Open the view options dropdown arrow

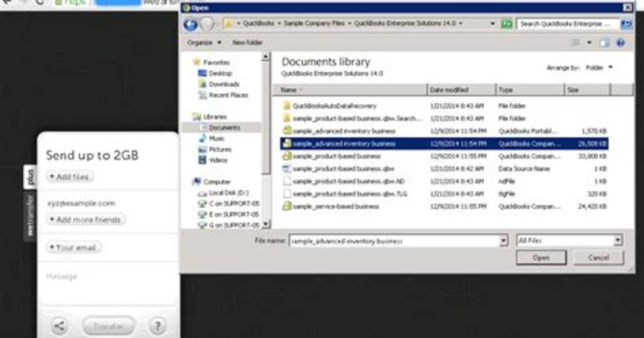click(x=589, y=43)
